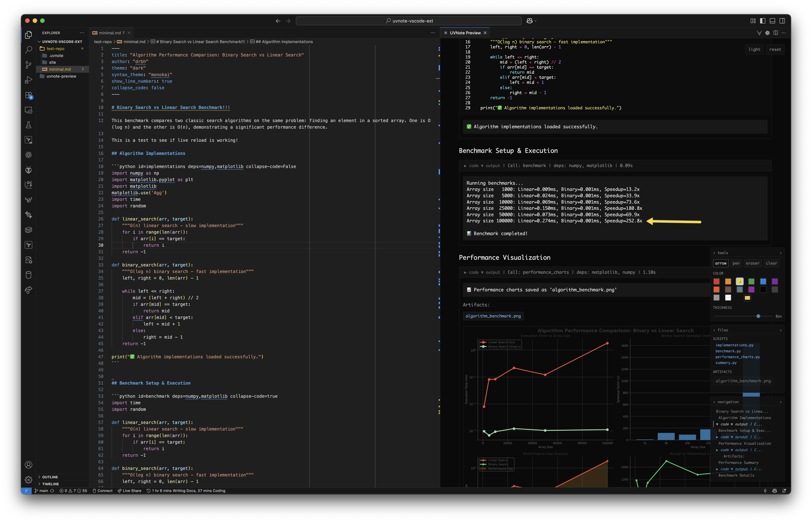The width and height of the screenshot is (812, 522).
Task: Click the Algorithm Implementations breadcrumb
Action: (x=284, y=42)
